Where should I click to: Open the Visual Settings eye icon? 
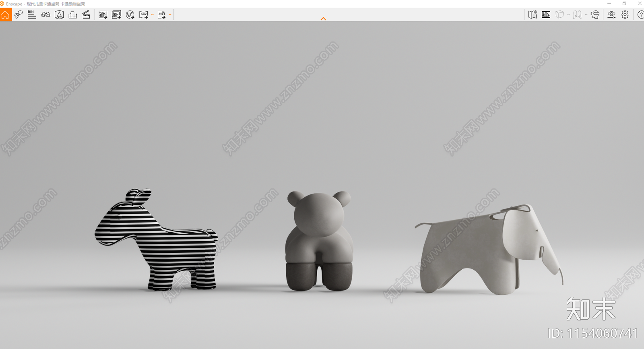pyautogui.click(x=611, y=15)
